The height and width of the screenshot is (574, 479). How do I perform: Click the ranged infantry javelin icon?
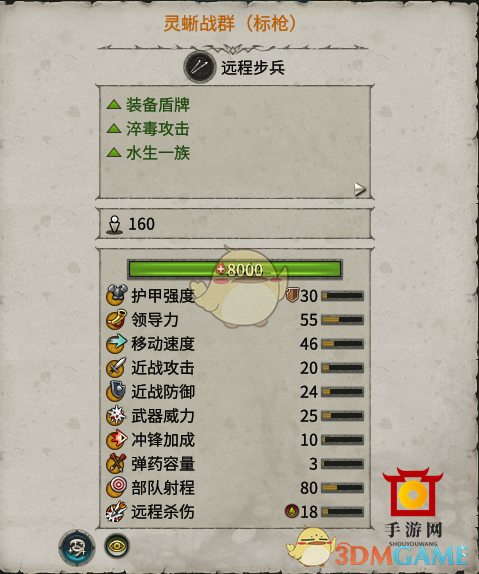(200, 67)
